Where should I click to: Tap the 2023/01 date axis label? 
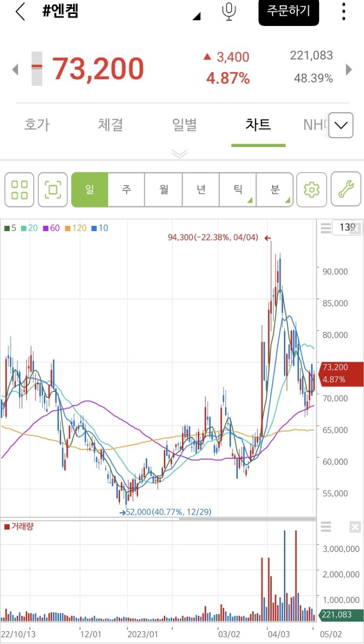[x=142, y=635]
